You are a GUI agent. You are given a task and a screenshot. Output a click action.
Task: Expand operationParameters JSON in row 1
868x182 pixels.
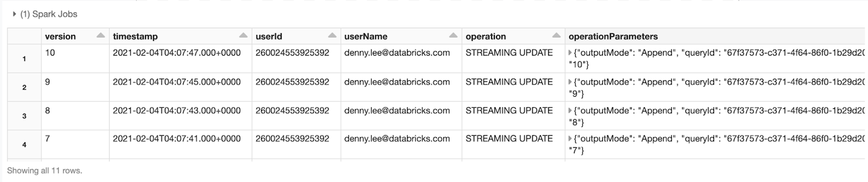[570, 53]
